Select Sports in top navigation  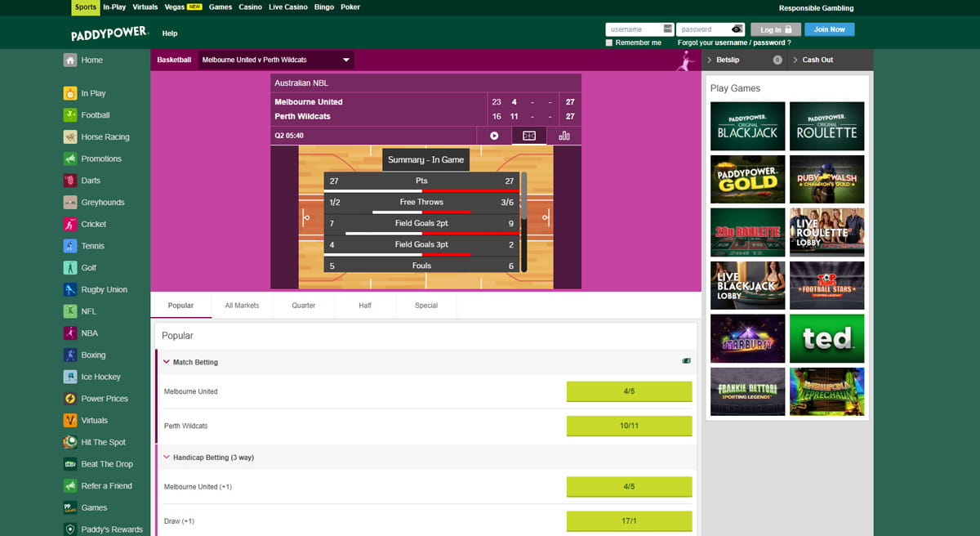(85, 7)
